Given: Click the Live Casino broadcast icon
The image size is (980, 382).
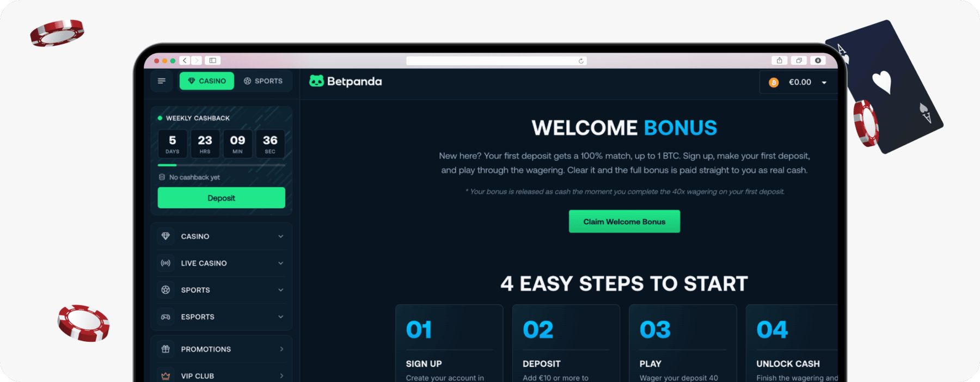Looking at the screenshot, I should click(x=166, y=263).
